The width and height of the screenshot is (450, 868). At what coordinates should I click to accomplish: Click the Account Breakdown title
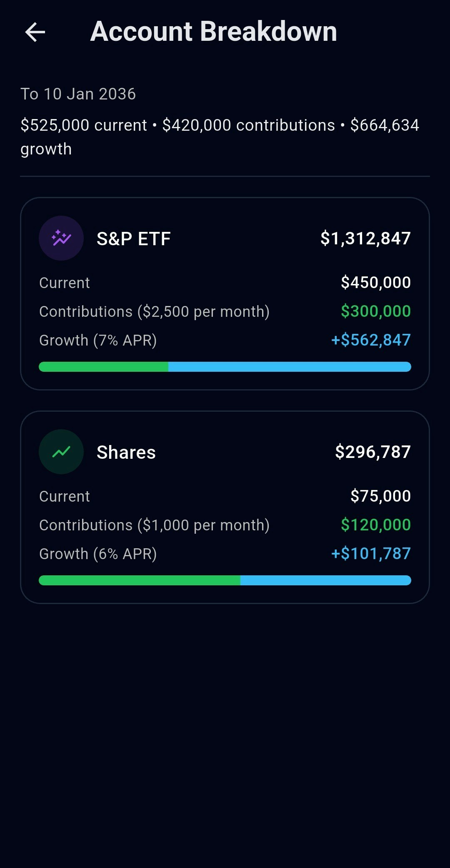pos(214,32)
